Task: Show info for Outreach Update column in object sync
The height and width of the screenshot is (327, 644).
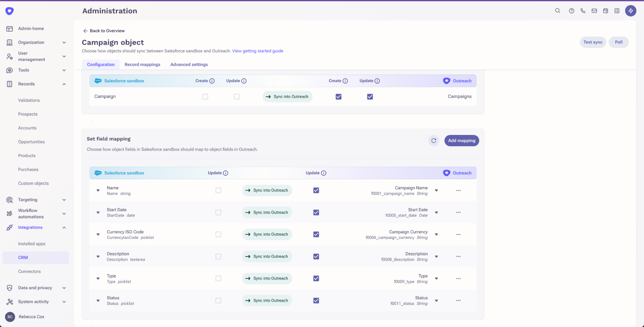Action: [x=377, y=81]
